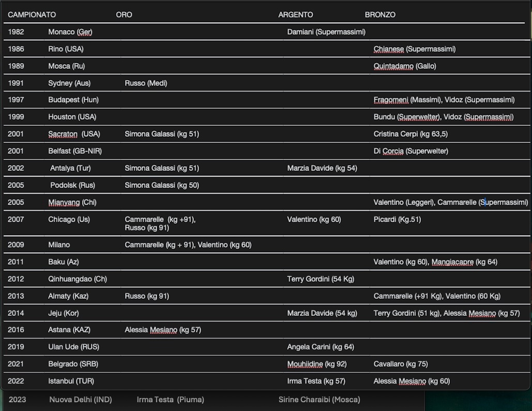The height and width of the screenshot is (411, 532).
Task: Click Terry Gordini (54 Kg) silver entry
Action: (x=321, y=279)
